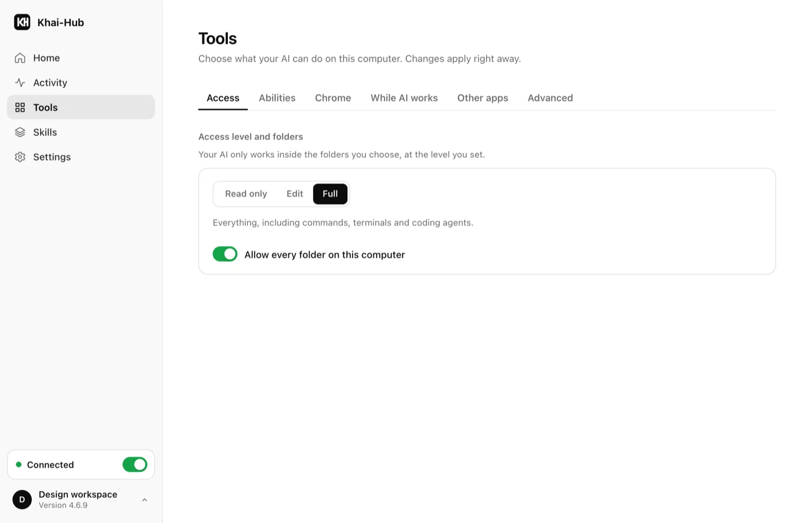
Task: Select the Read only access level
Action: [x=246, y=194]
